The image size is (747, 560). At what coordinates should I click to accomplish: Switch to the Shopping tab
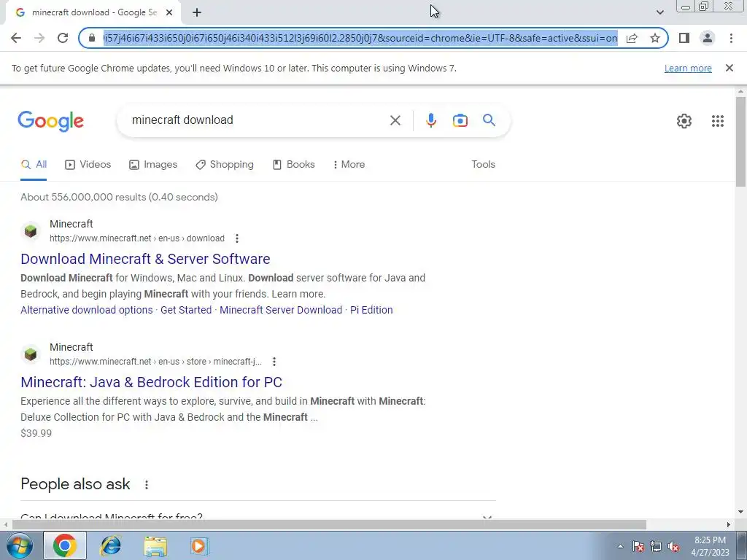(225, 165)
